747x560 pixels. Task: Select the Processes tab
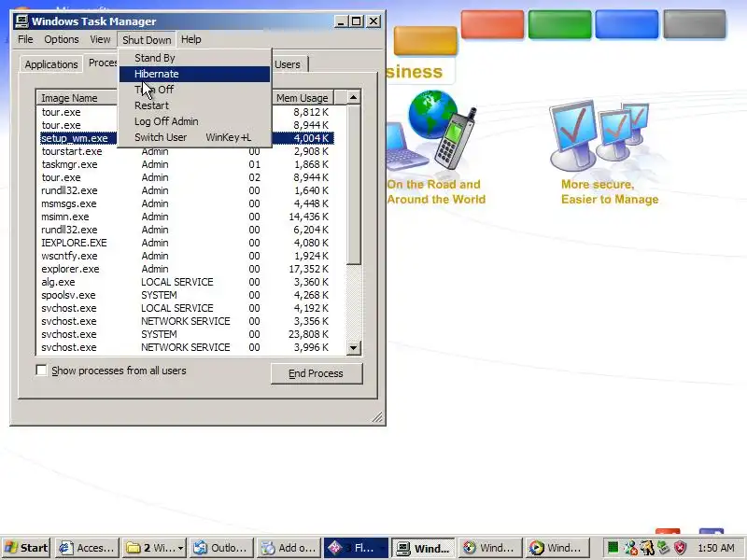pyautogui.click(x=102, y=63)
